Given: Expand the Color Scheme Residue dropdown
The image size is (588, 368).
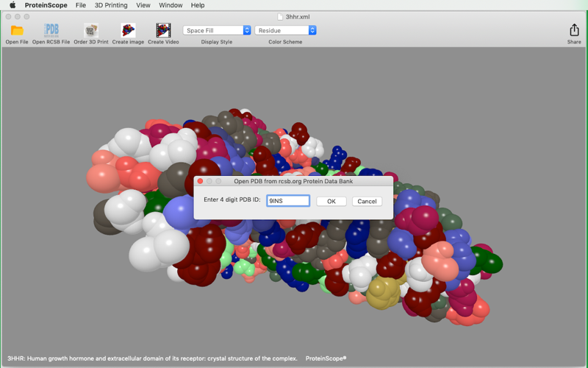Looking at the screenshot, I should click(285, 30).
